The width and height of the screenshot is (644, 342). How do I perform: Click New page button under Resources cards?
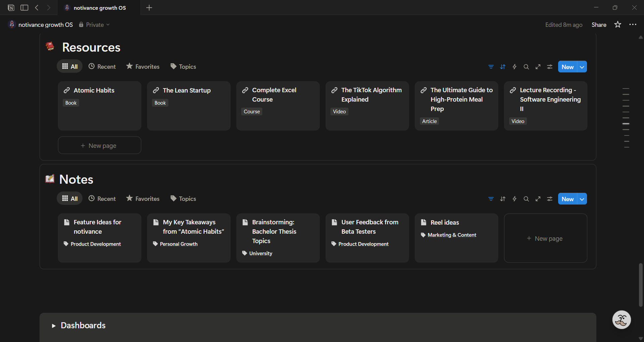(99, 146)
